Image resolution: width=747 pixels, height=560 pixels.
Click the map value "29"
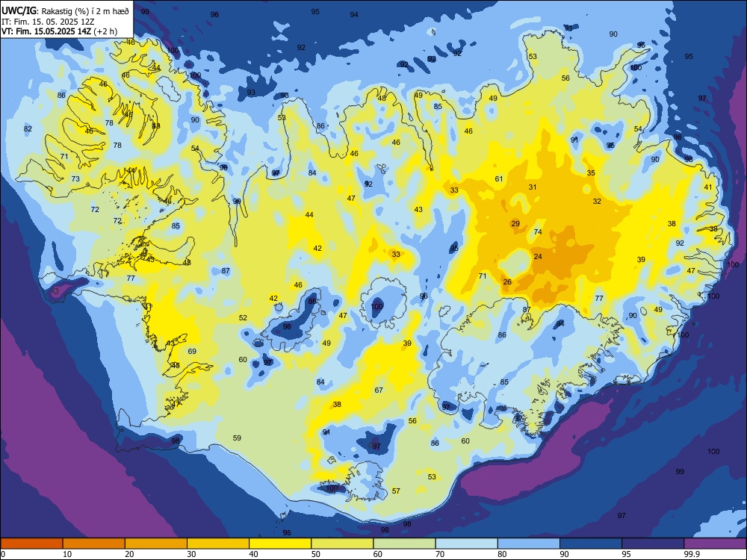515,224
